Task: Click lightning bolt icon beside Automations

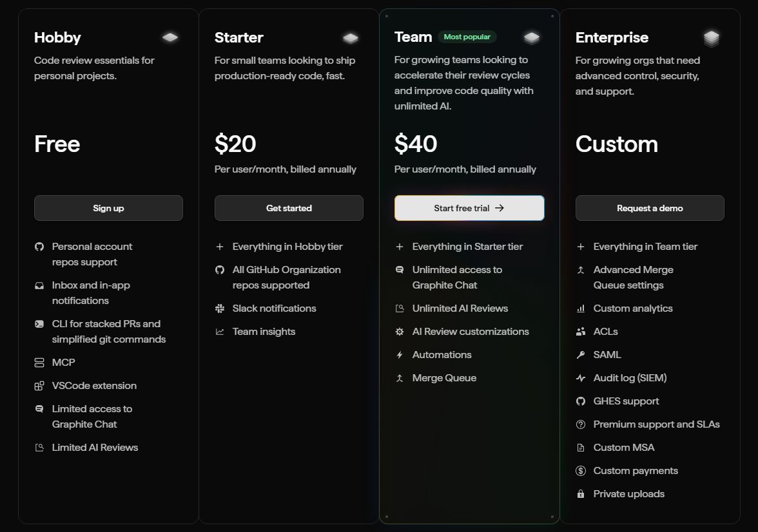Action: [x=400, y=355]
